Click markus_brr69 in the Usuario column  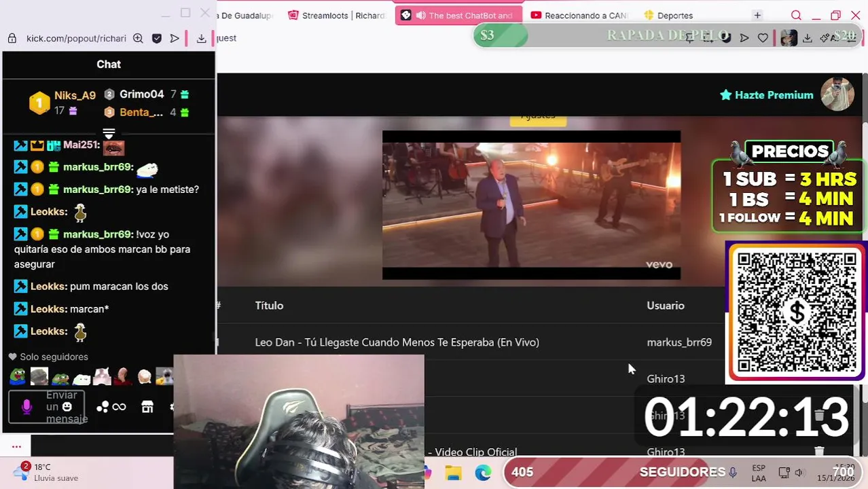[x=679, y=342]
